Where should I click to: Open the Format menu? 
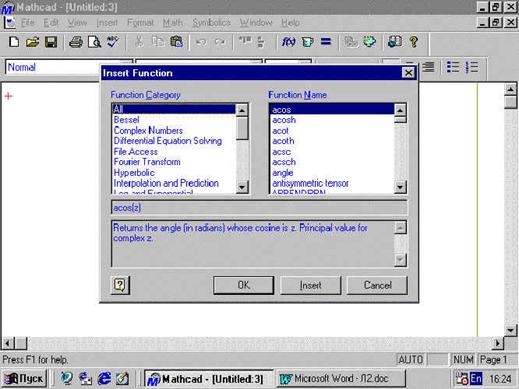click(x=140, y=23)
